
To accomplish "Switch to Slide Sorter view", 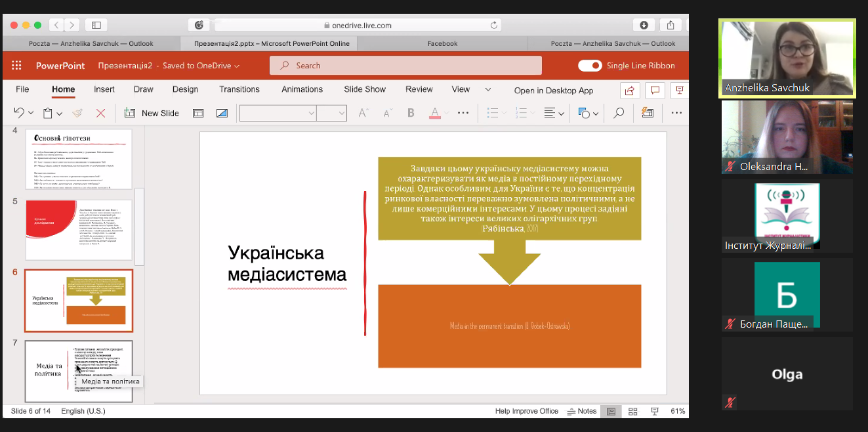I will 632,411.
